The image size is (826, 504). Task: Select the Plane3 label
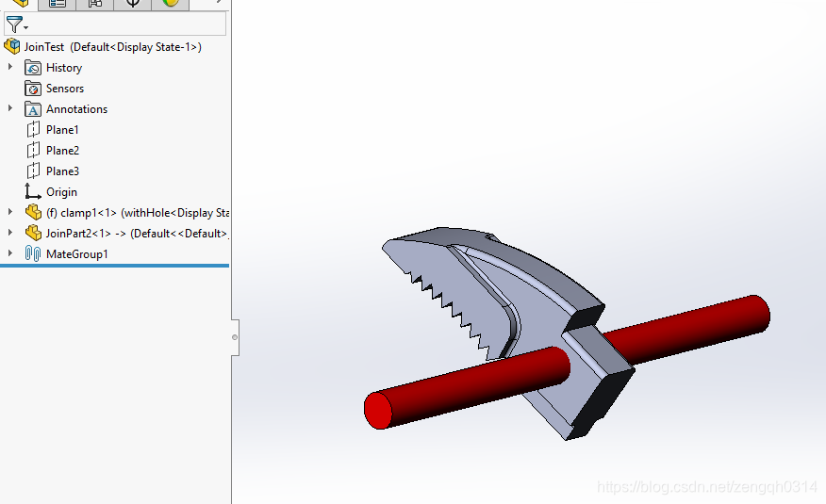(x=62, y=171)
